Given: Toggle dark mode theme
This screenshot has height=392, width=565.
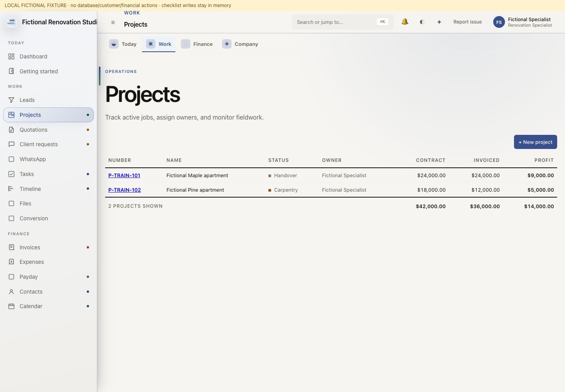Looking at the screenshot, I should tap(422, 22).
